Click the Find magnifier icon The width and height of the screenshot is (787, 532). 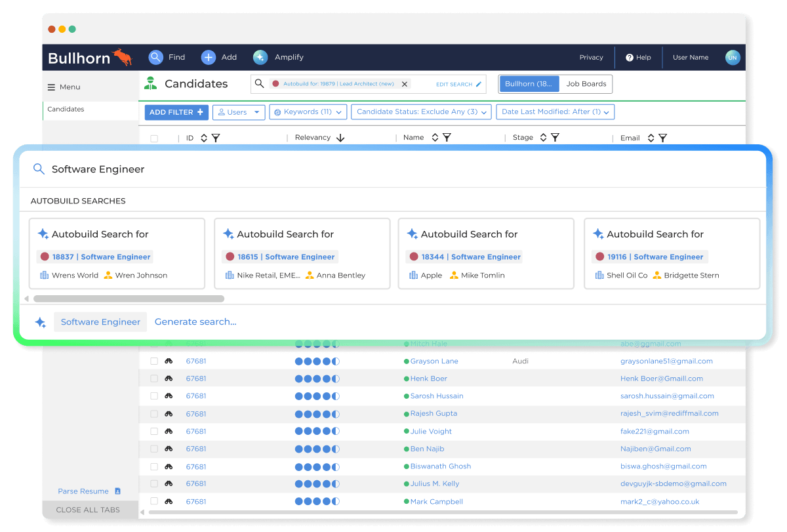155,57
